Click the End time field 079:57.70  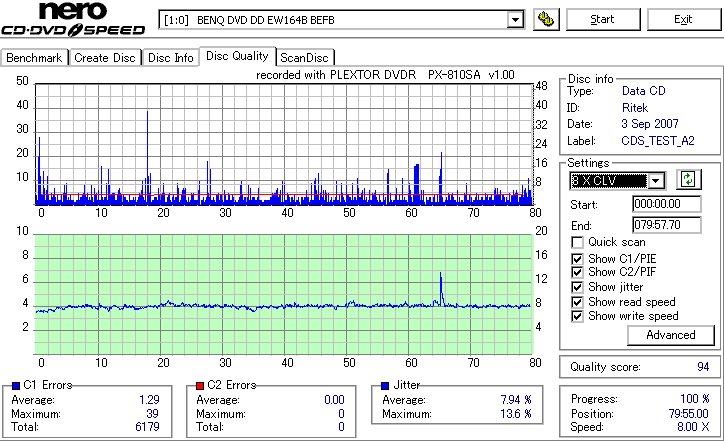click(666, 225)
